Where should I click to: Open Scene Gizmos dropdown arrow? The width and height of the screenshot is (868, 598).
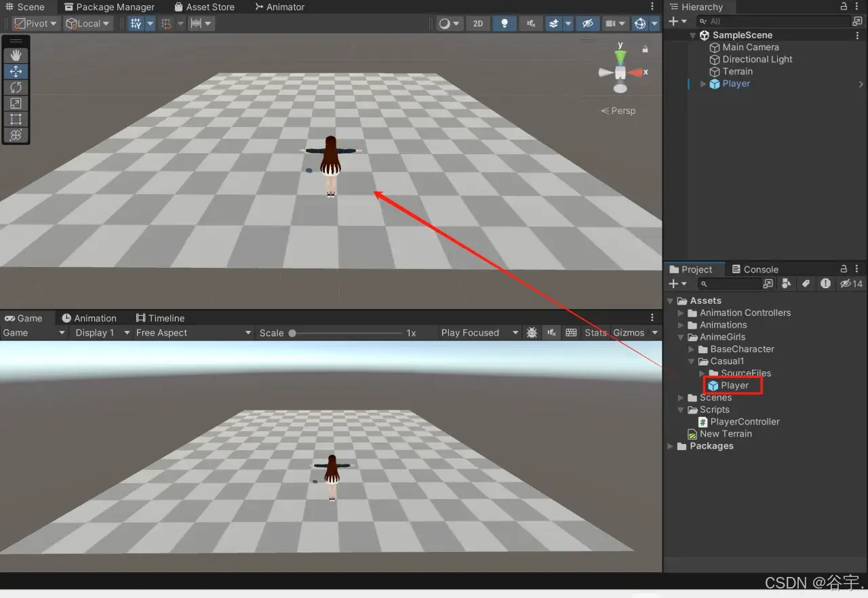click(654, 24)
